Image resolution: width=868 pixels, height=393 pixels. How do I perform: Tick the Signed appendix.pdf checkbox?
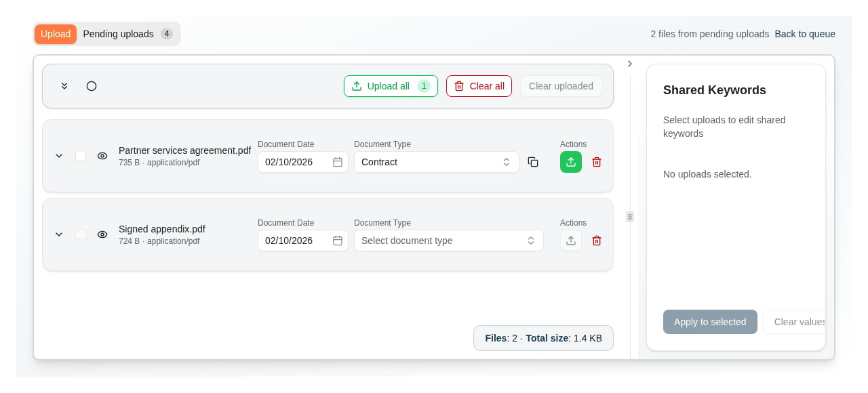coord(81,234)
